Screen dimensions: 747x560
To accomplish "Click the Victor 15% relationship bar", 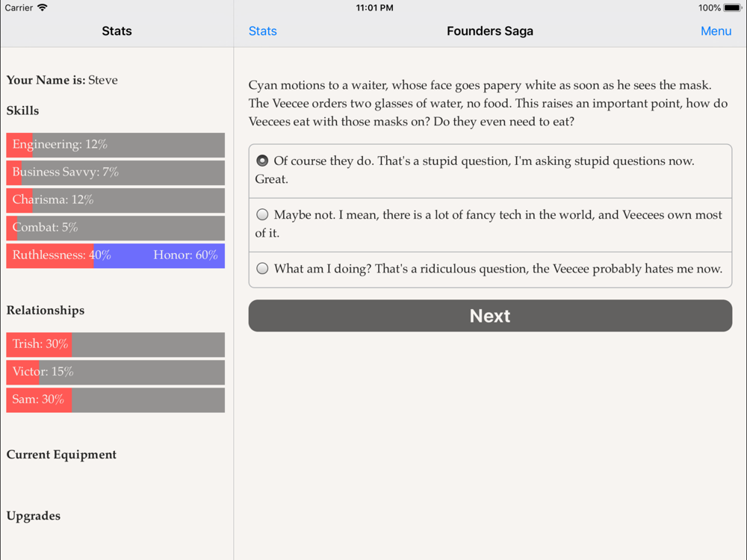I will 115,372.
